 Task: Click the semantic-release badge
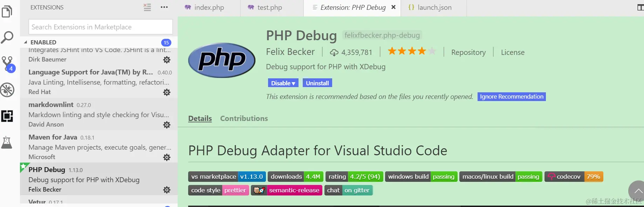[x=287, y=190]
